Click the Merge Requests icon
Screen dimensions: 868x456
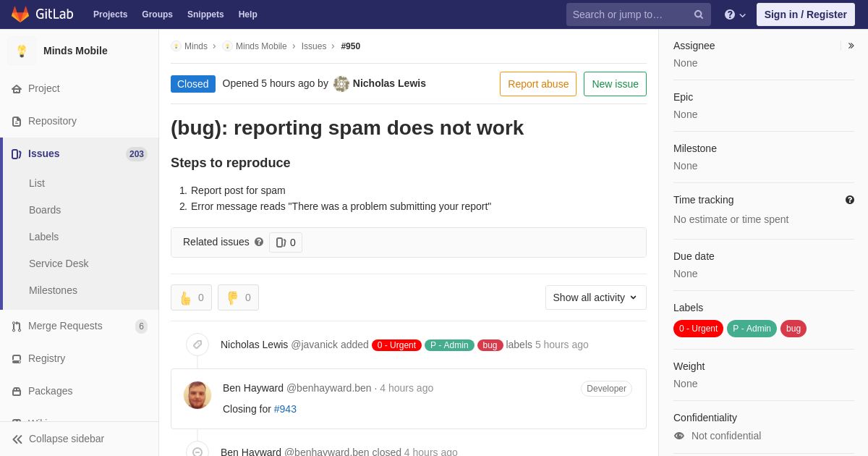coord(17,326)
